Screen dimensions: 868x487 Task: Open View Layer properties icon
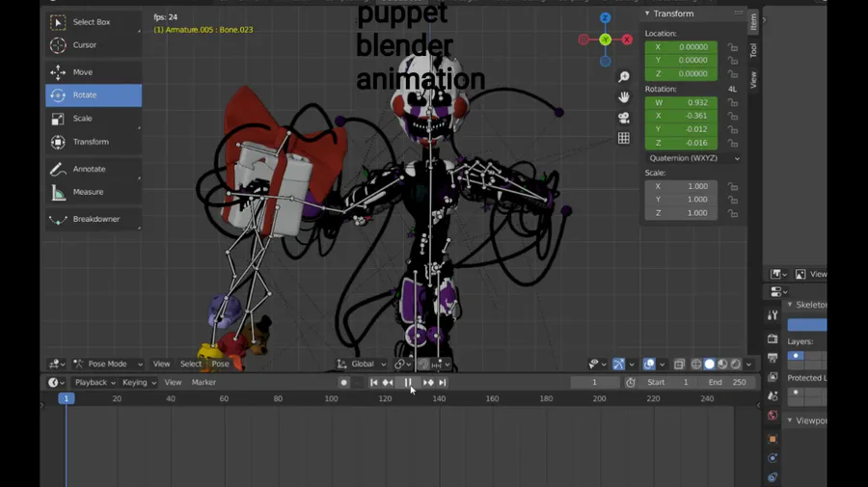[773, 377]
